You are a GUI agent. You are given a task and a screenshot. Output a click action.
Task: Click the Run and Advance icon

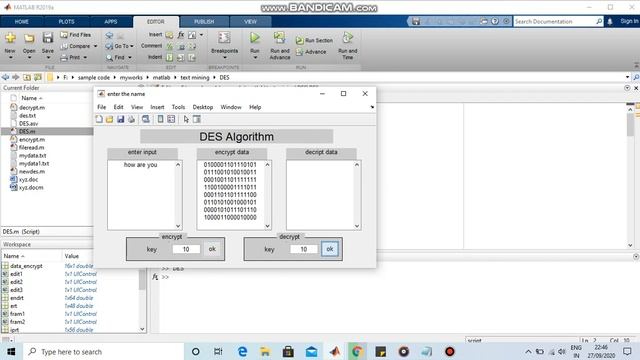(x=280, y=38)
